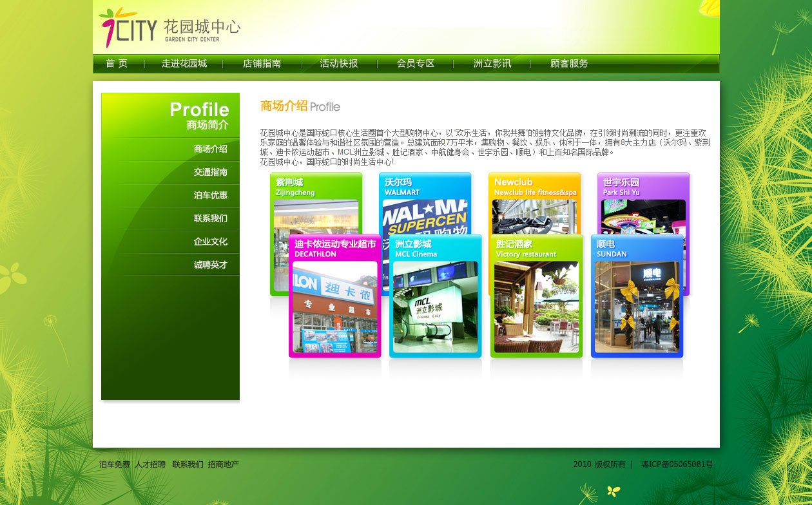Open the 走进花园城 menu item
This screenshot has width=812, height=505.
pos(184,63)
